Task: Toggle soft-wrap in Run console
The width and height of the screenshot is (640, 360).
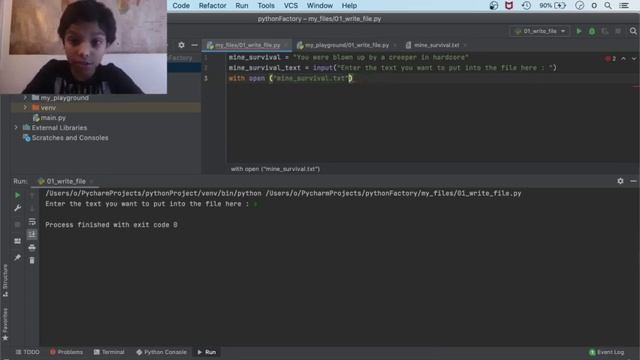Action: click(32, 222)
